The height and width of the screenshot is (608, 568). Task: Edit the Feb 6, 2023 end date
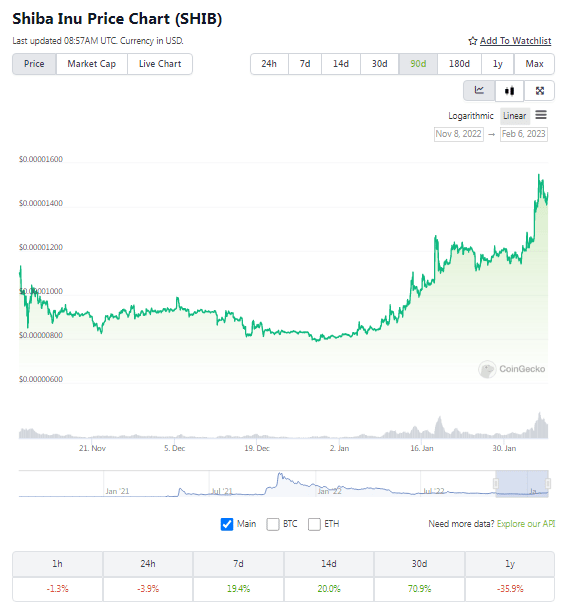524,134
